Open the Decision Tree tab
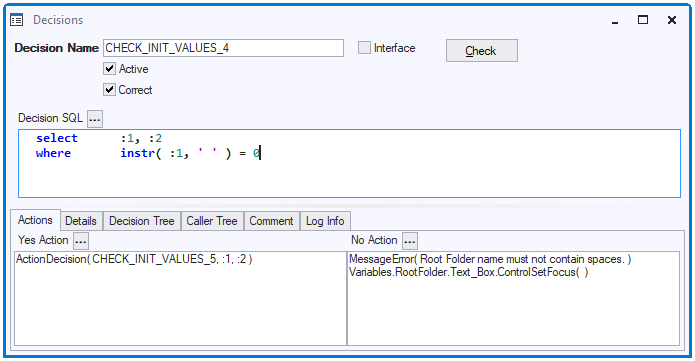This screenshot has width=695, height=361. click(x=142, y=221)
